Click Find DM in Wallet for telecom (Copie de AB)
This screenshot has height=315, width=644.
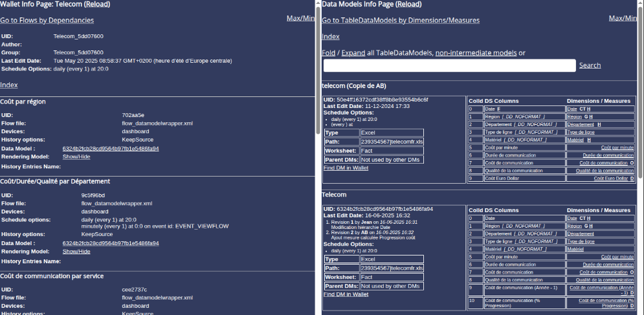(x=346, y=168)
